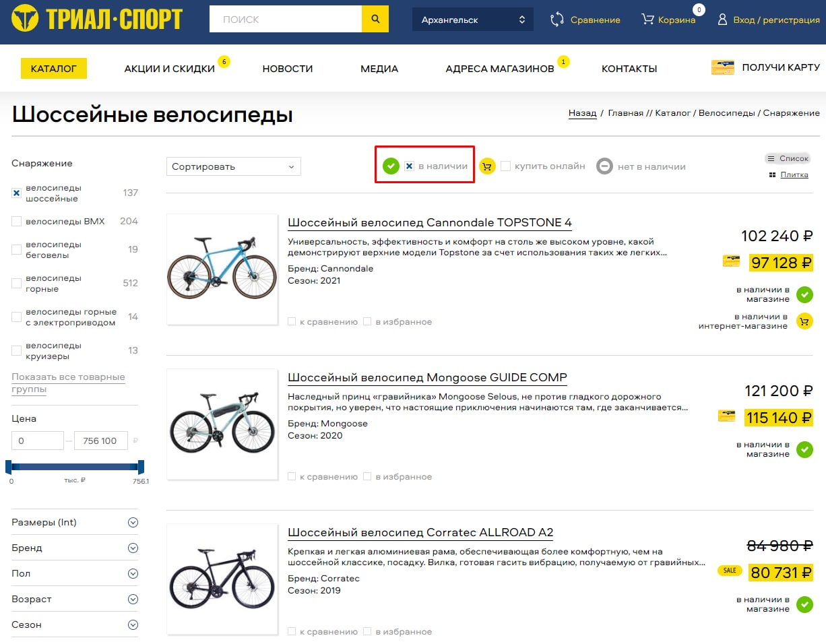826x644 pixels.
Task: Click the minimum price field showing 0
Action: click(x=38, y=441)
